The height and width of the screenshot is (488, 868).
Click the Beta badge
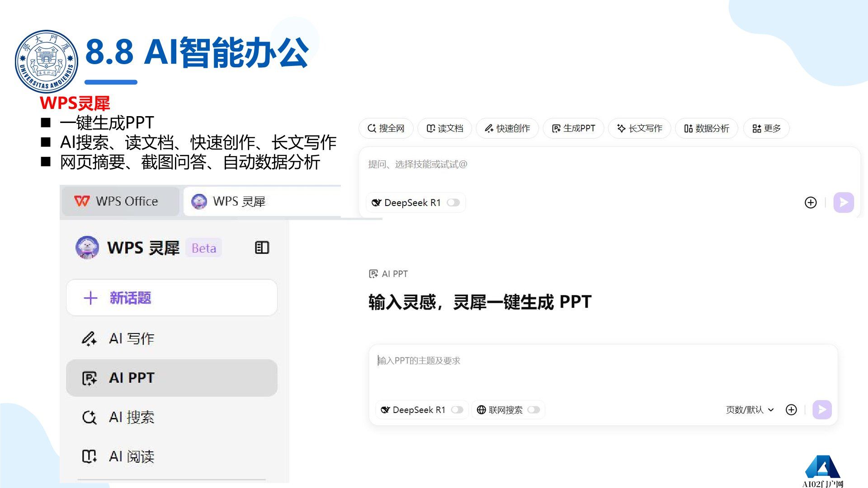(204, 248)
